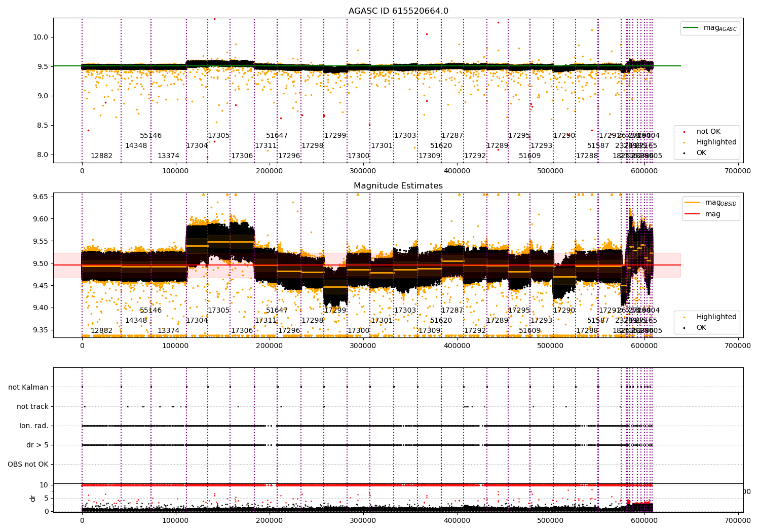
Task: Click the 'not track' row label
Action: [x=32, y=406]
